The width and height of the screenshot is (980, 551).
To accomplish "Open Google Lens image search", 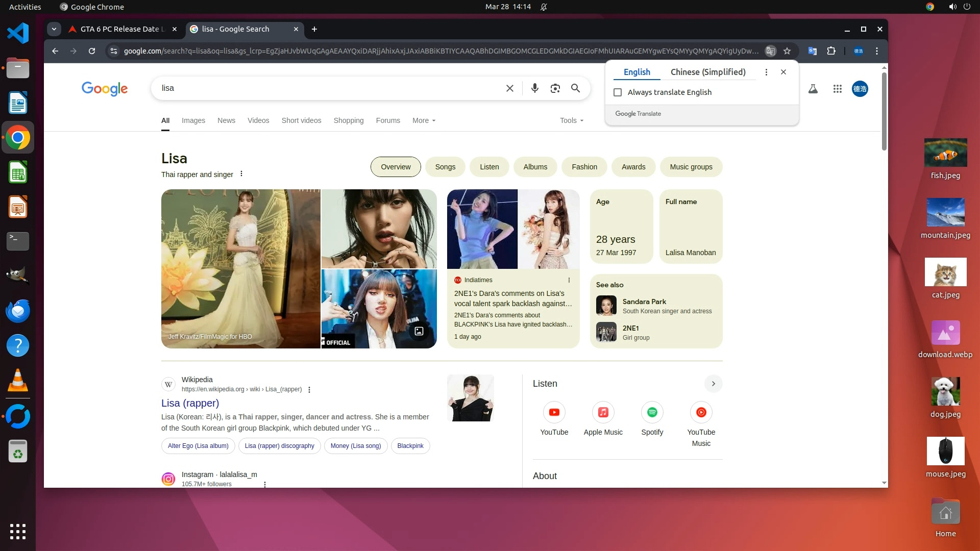I will tap(555, 88).
